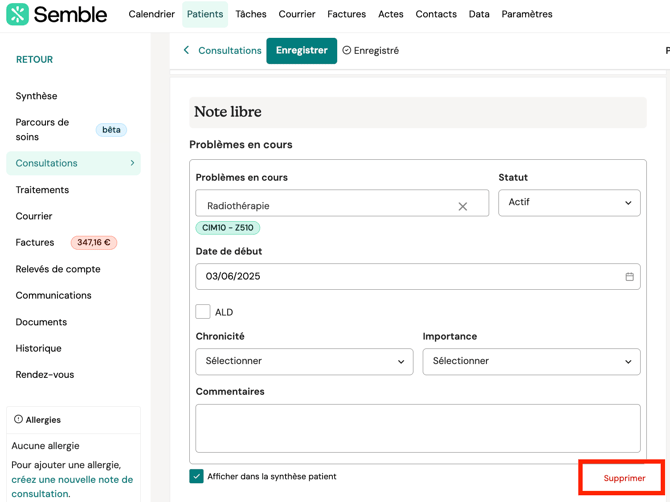Open Factures in the sidebar
Image resolution: width=670 pixels, height=502 pixels.
(35, 242)
